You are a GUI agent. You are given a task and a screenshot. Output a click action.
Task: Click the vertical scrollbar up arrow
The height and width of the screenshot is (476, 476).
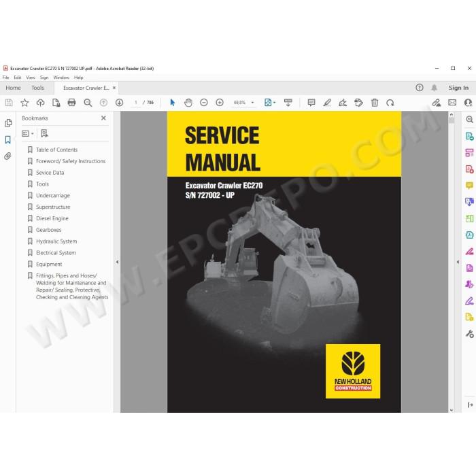tap(452, 114)
